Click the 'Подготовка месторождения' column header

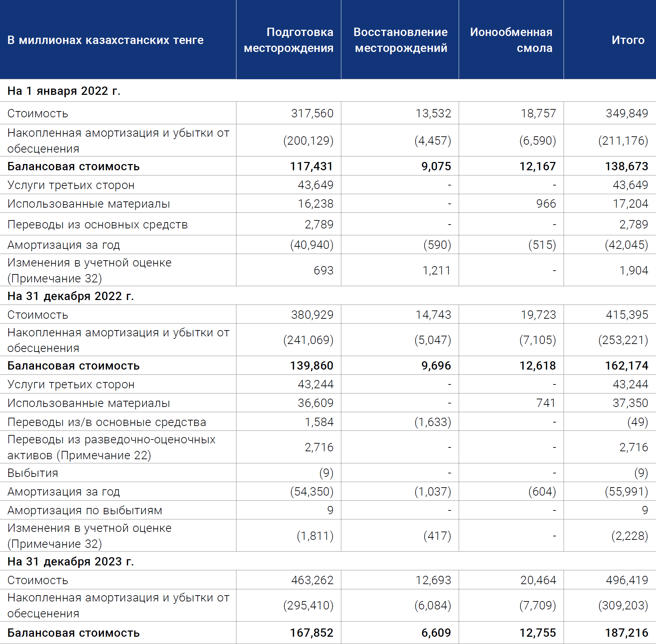tap(289, 40)
